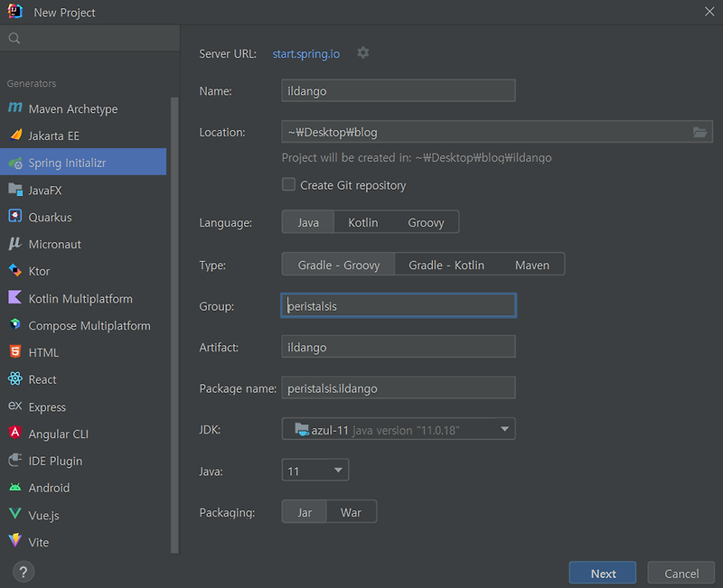Browse for a project location folder
Screen dimensions: 723x588
700,131
